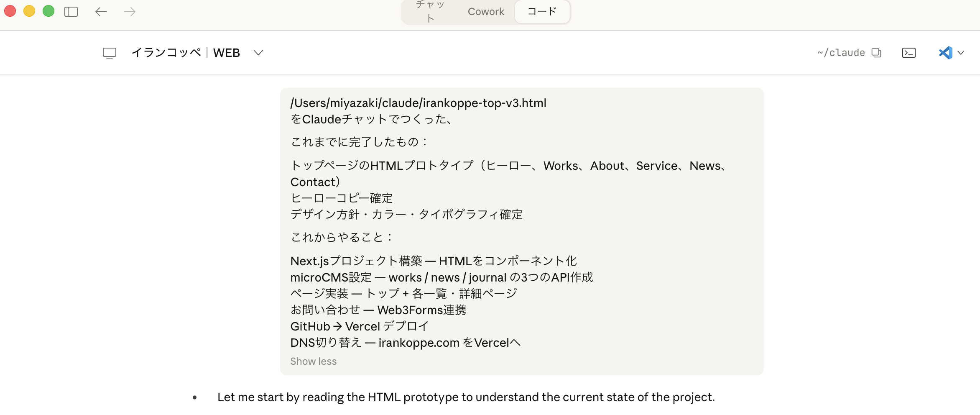
Task: Click the ~/claude folder path
Action: [841, 53]
